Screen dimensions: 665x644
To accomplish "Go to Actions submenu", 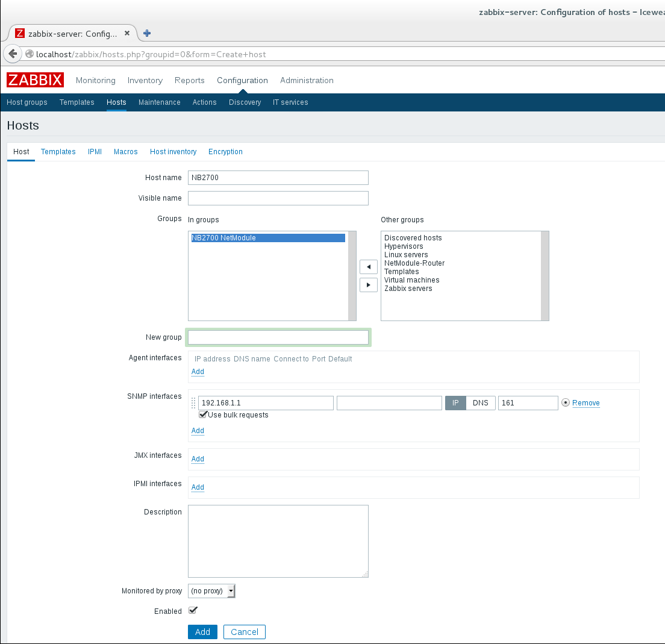I will pyautogui.click(x=204, y=102).
